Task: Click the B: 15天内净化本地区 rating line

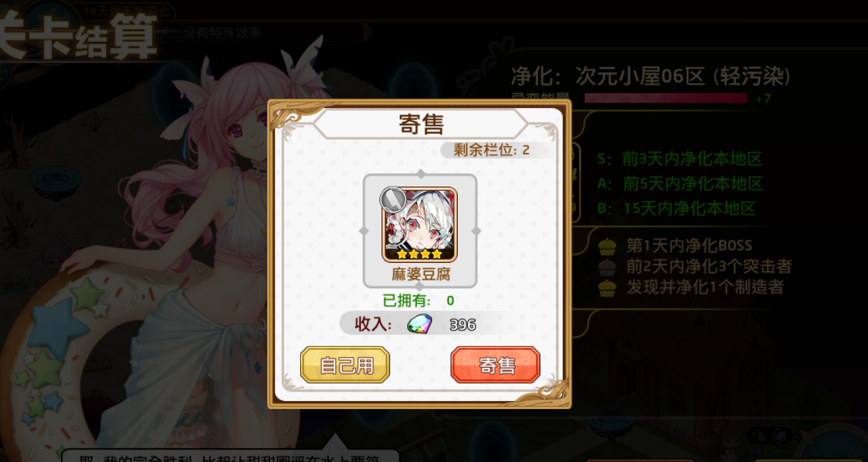Action: coord(676,209)
